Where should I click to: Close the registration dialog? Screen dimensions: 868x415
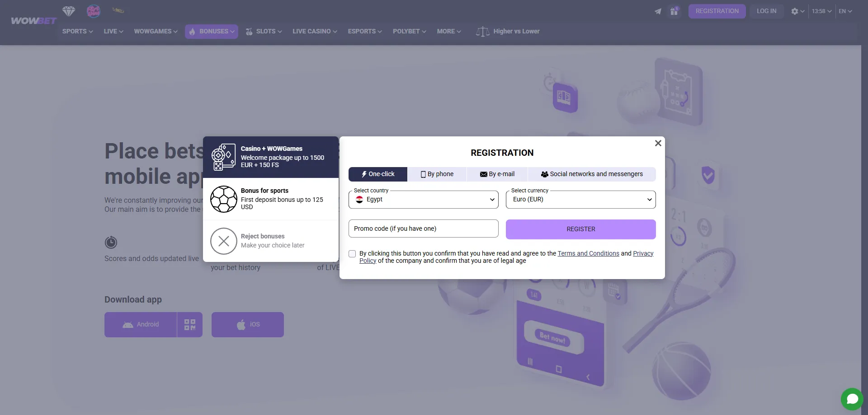(x=658, y=143)
